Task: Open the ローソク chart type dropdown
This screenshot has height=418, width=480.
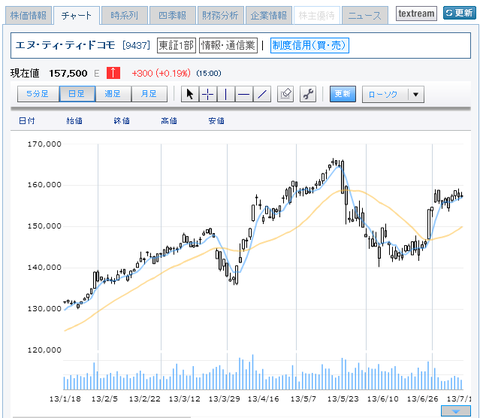Action: [393, 94]
